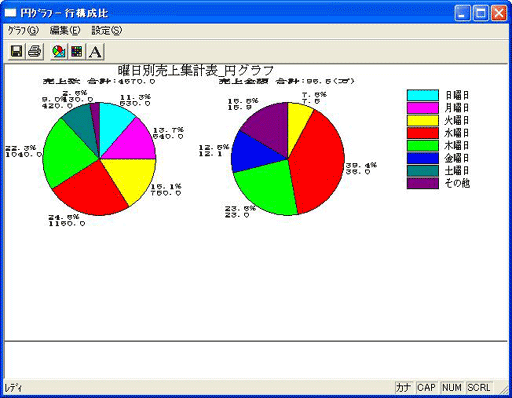The image size is (512, 398).
Task: Click the cyan slice in left pie
Action: point(113,125)
